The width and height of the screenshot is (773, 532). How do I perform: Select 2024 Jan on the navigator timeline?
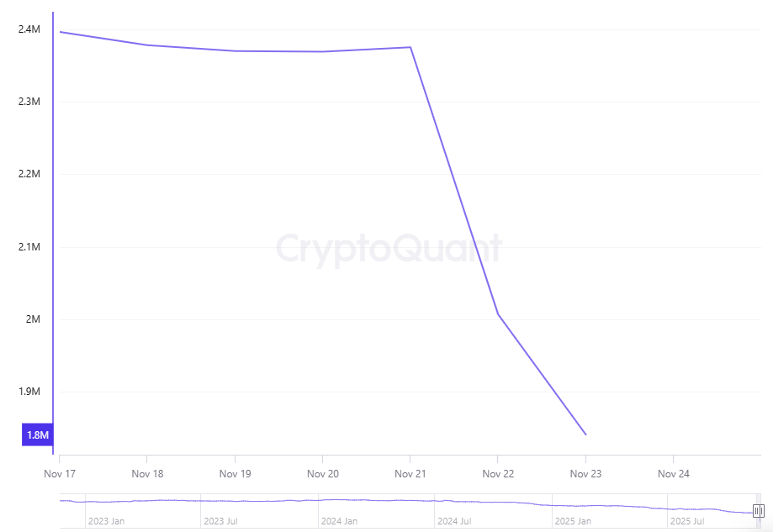click(339, 521)
